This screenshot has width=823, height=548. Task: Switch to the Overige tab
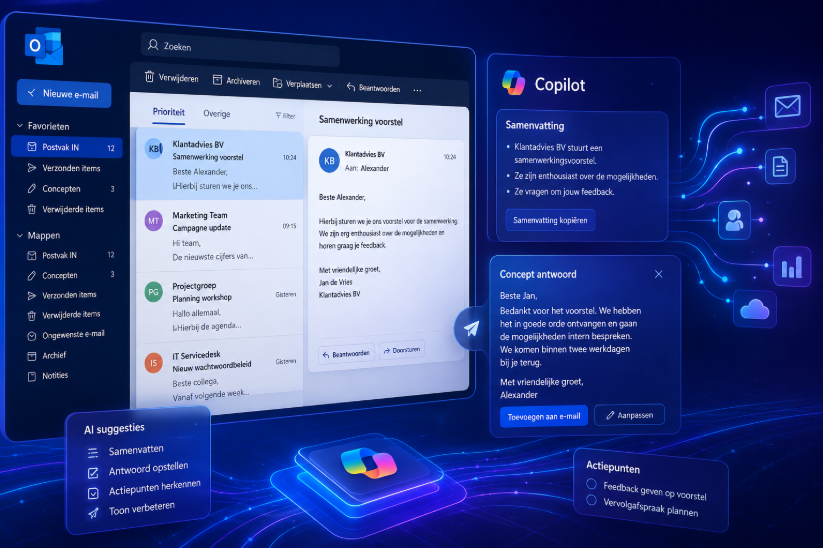point(217,113)
